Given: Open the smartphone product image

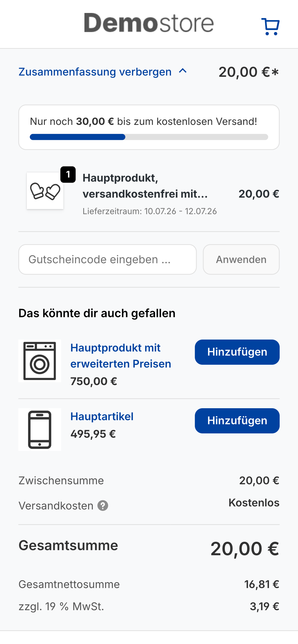Looking at the screenshot, I should [x=40, y=430].
